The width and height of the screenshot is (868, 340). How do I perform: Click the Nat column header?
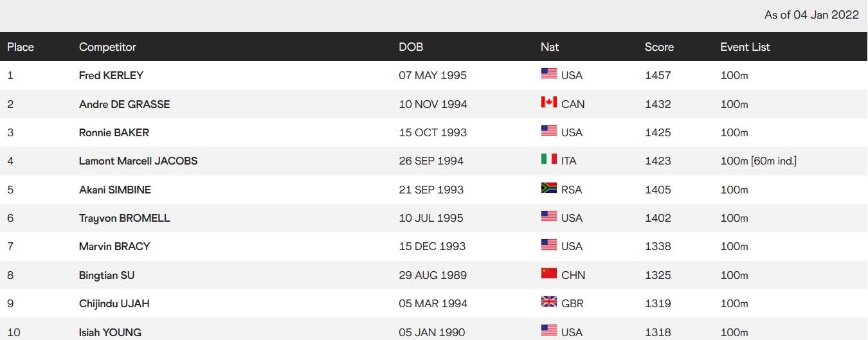point(550,47)
